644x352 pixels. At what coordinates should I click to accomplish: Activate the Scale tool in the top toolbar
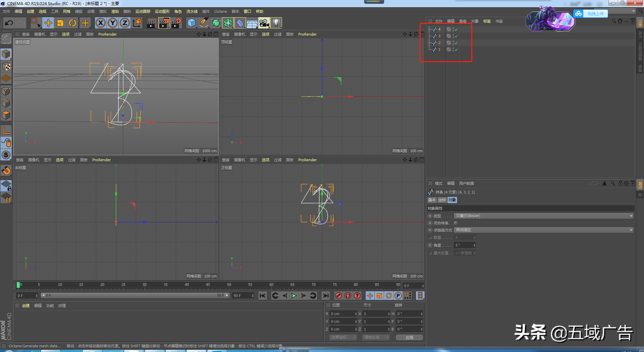pos(60,23)
